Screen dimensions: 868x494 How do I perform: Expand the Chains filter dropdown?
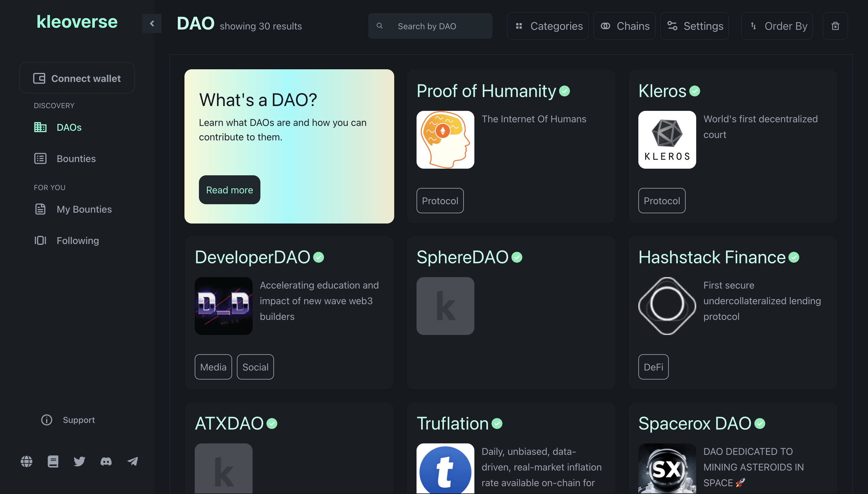[624, 26]
